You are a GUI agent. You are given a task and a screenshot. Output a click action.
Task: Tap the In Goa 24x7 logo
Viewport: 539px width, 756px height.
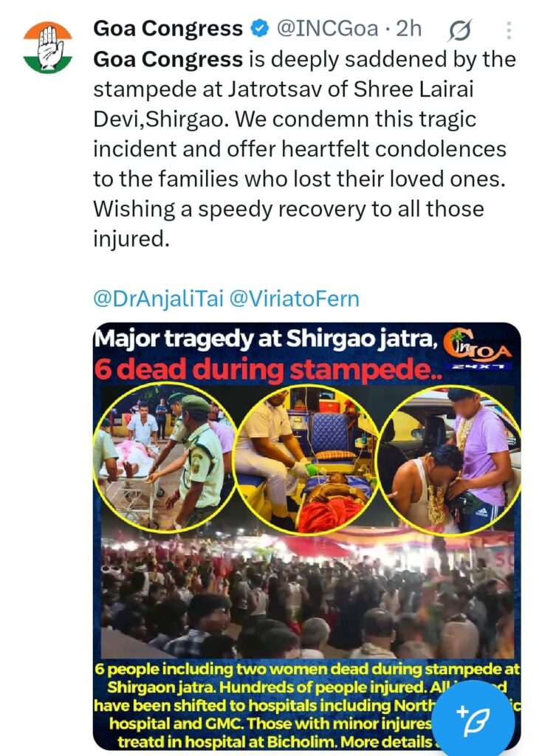pyautogui.click(x=477, y=348)
